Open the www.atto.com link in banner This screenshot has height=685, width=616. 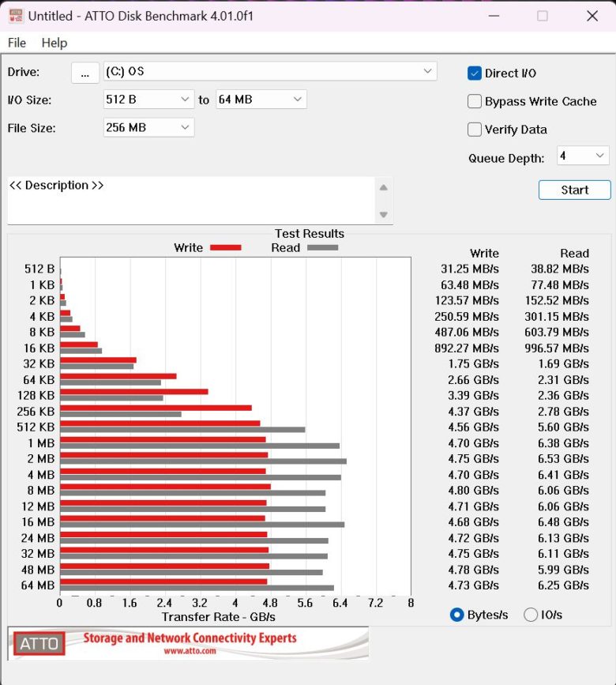pos(190,651)
